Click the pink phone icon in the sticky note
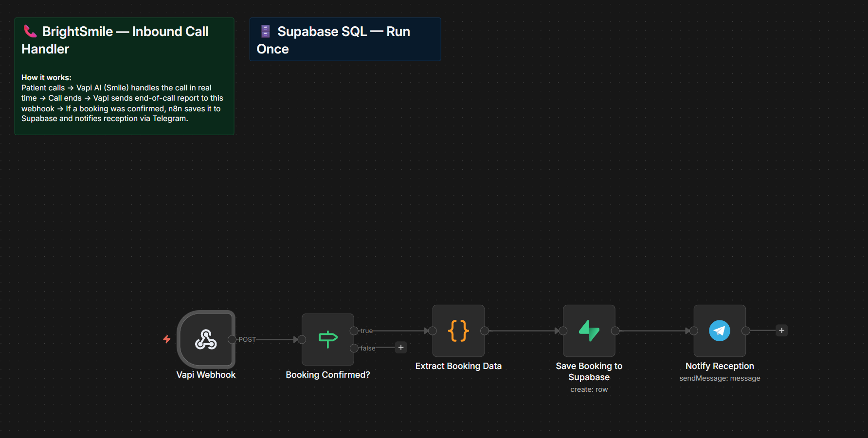This screenshot has width=868, height=438. pyautogui.click(x=30, y=32)
